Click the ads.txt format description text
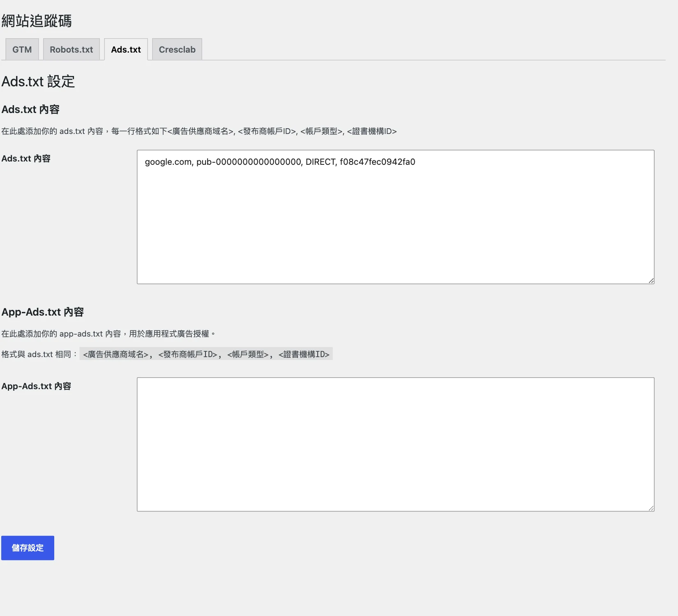 pos(199,131)
